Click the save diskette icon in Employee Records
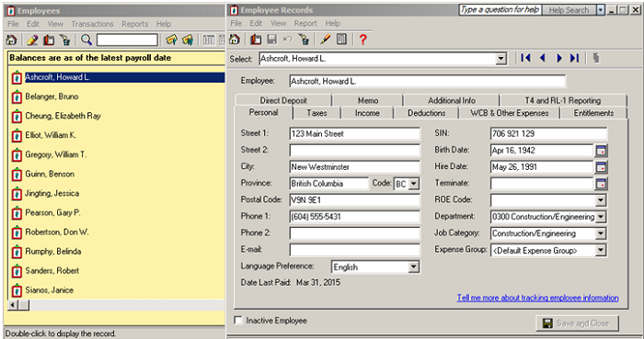This screenshot has width=644, height=339. point(272,40)
